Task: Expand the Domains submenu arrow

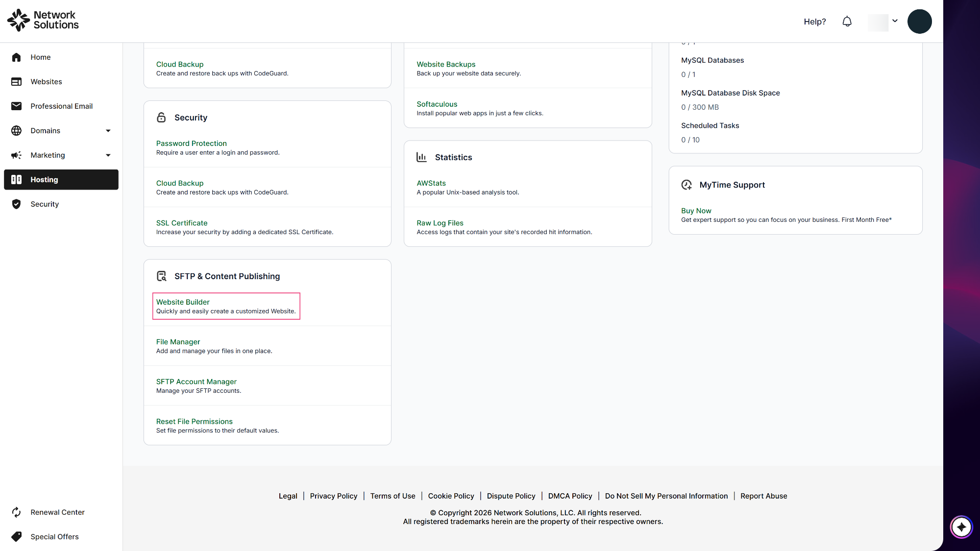Action: [108, 131]
